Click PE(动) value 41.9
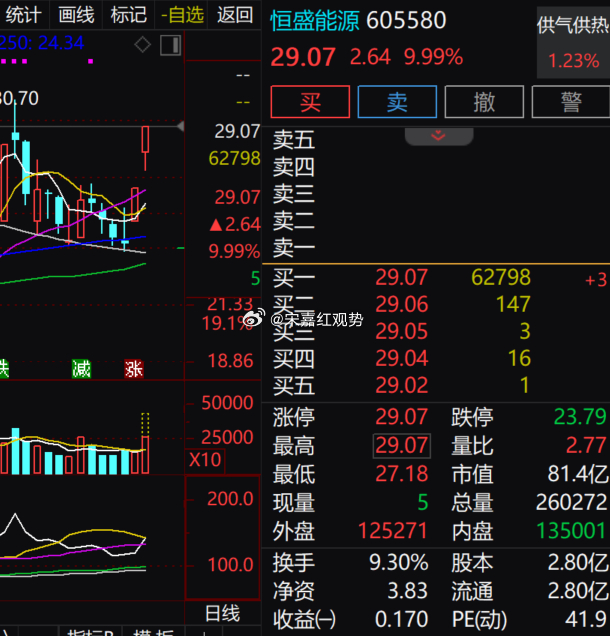This screenshot has height=636, width=610. coord(586,620)
